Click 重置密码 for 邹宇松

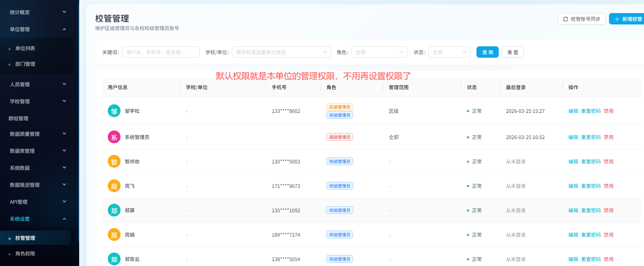tap(591, 111)
